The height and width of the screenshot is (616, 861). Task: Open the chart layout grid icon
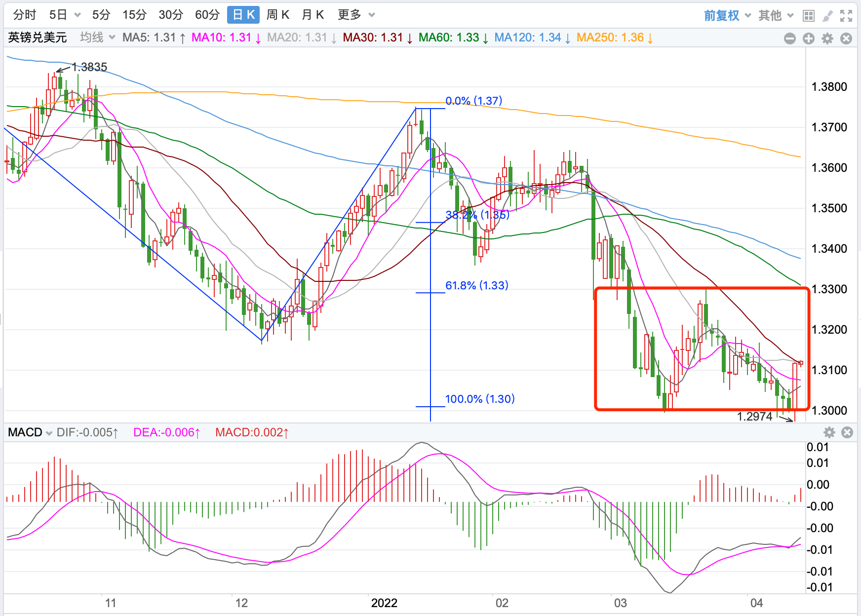(x=809, y=16)
